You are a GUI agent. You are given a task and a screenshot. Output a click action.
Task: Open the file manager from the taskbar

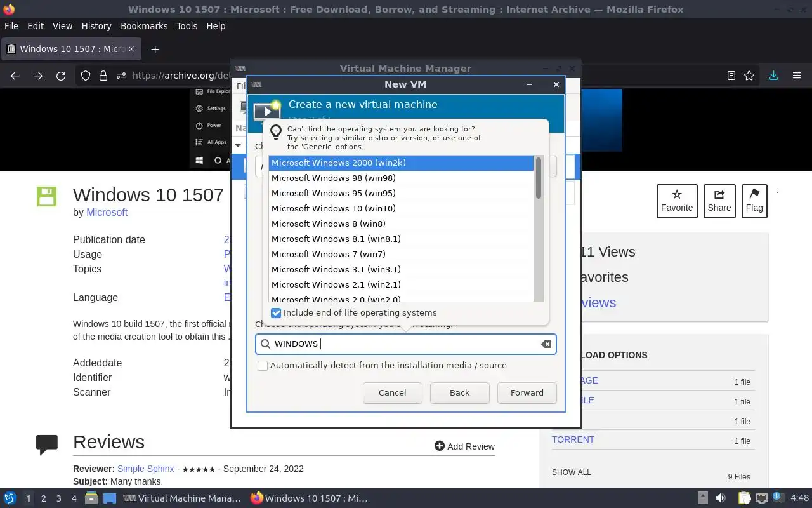(91, 498)
